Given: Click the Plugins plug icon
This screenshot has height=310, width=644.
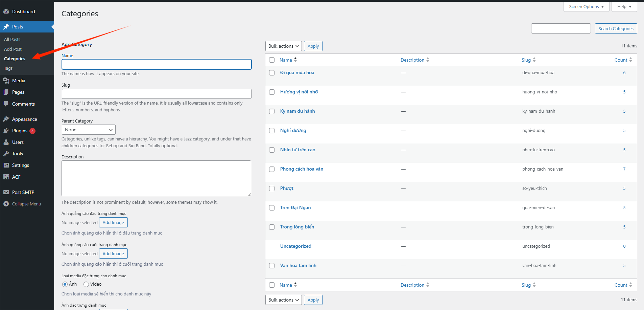Looking at the screenshot, I should point(6,131).
